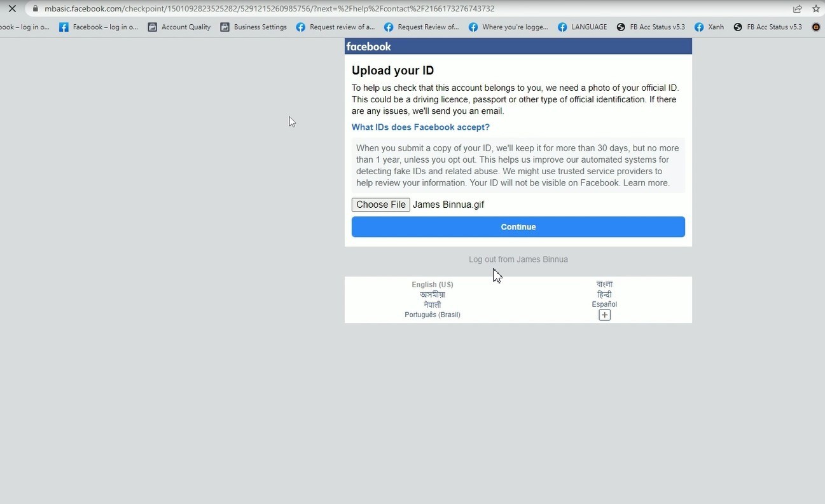The height and width of the screenshot is (504, 825).
Task: Click the Xanh bookmark Facebook icon
Action: [699, 27]
